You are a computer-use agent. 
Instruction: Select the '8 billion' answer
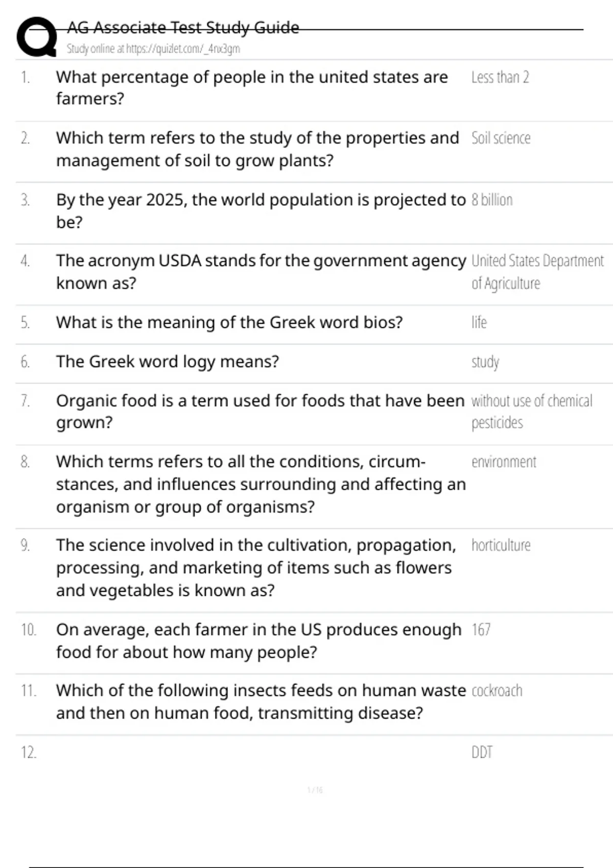492,200
